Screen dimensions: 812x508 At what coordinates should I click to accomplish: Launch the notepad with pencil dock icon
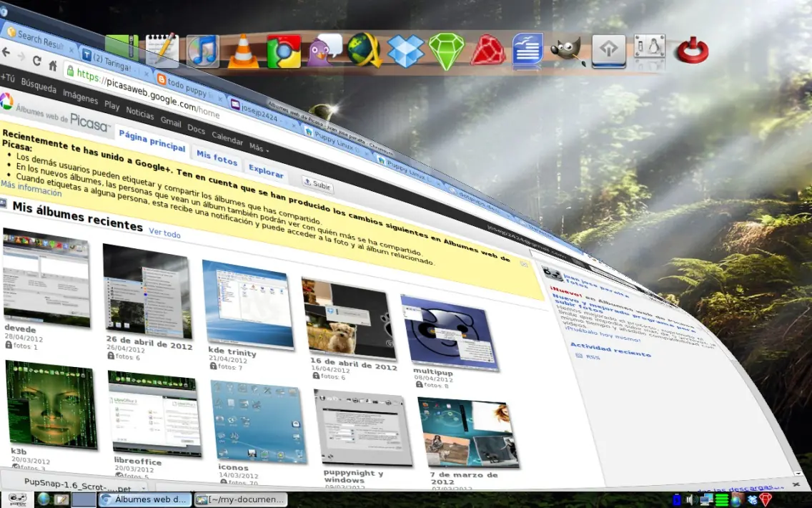[162, 51]
